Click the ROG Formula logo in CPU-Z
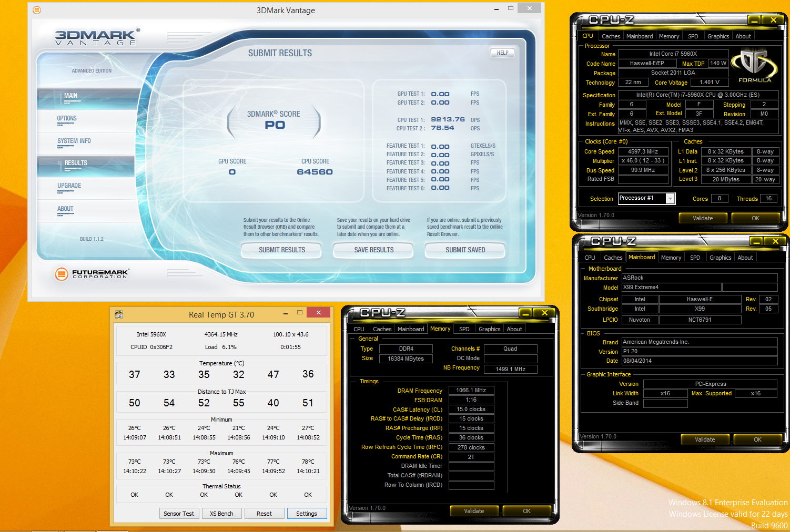The height and width of the screenshot is (532, 790). coord(755,66)
